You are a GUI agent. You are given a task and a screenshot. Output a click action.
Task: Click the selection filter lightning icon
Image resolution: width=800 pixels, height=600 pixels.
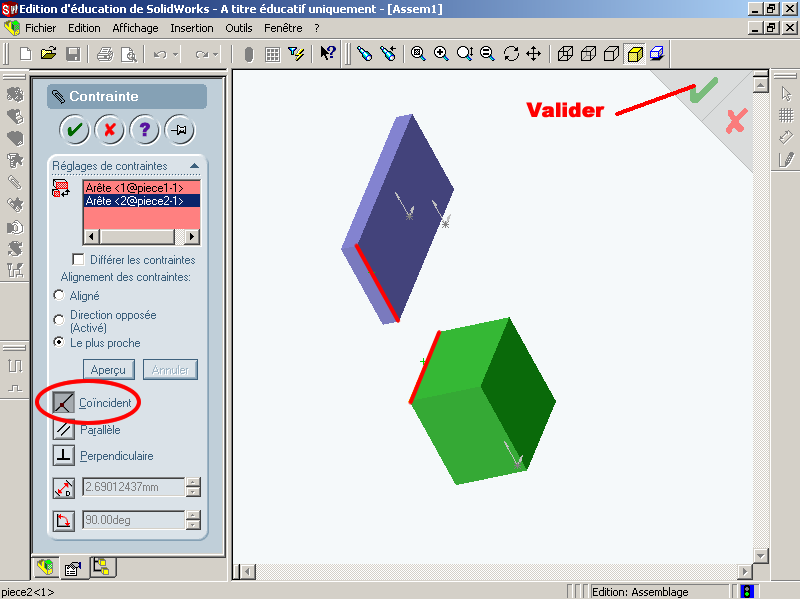pos(296,54)
